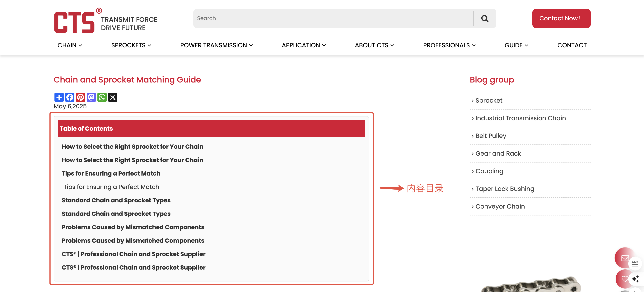Share the article on X
The height and width of the screenshot is (292, 644).
(113, 97)
